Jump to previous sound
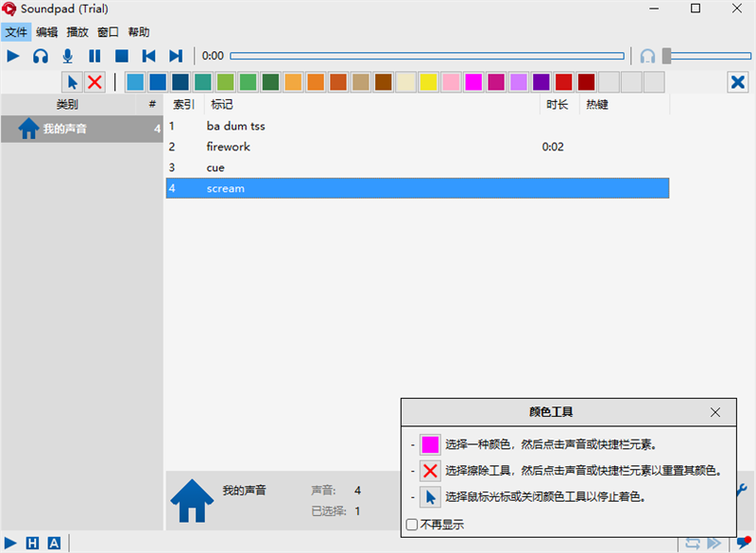 click(x=148, y=56)
